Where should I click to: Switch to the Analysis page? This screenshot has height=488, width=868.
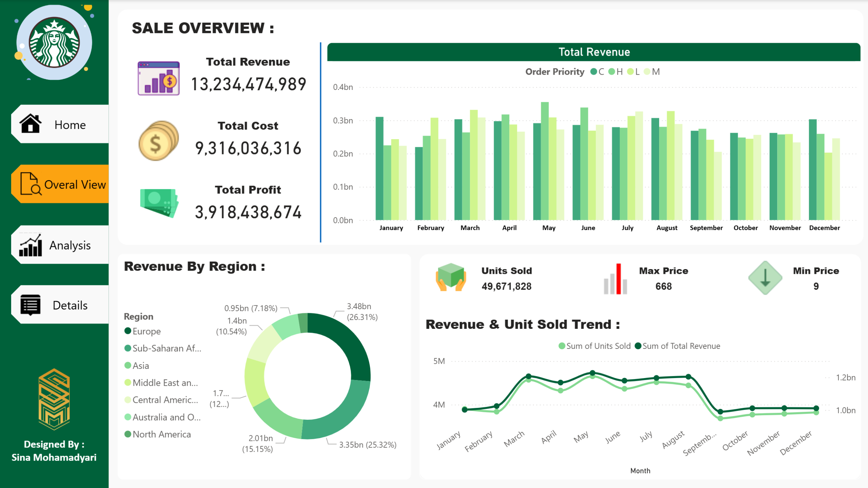pos(70,245)
